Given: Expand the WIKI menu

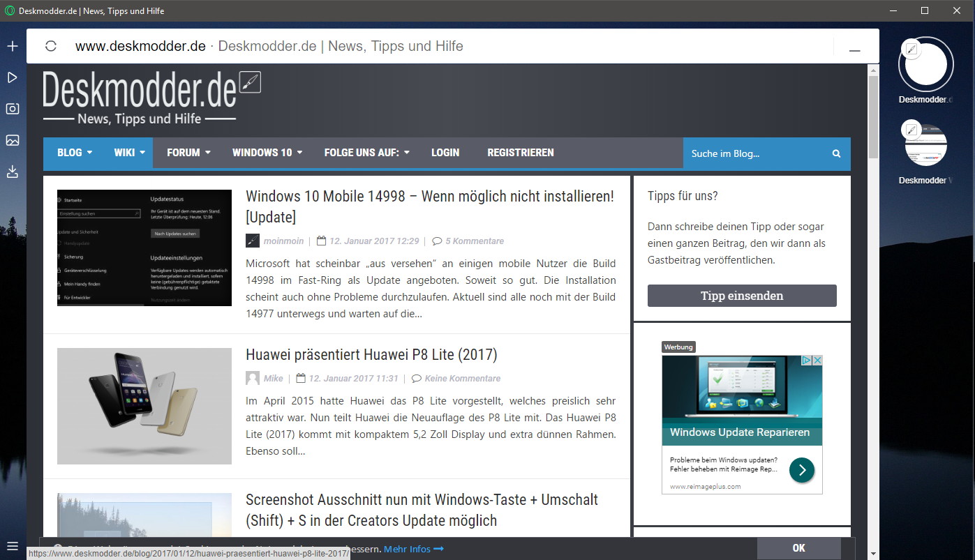Looking at the screenshot, I should pyautogui.click(x=129, y=153).
